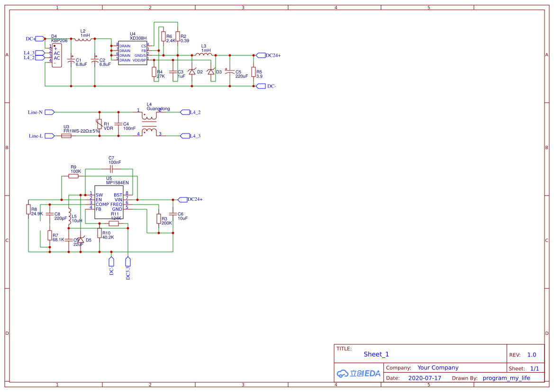Select capacitor C4 100nF symbol
This screenshot has height=392, width=554.
118,124
